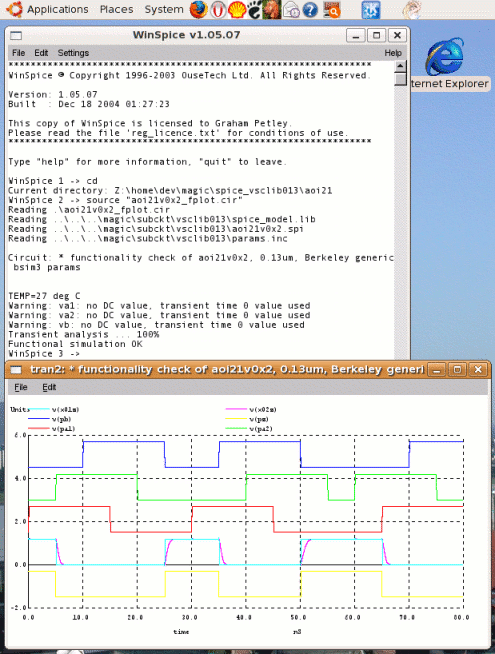
Task: Click the GNOME foot launcher icon
Action: pyautogui.click(x=255, y=10)
